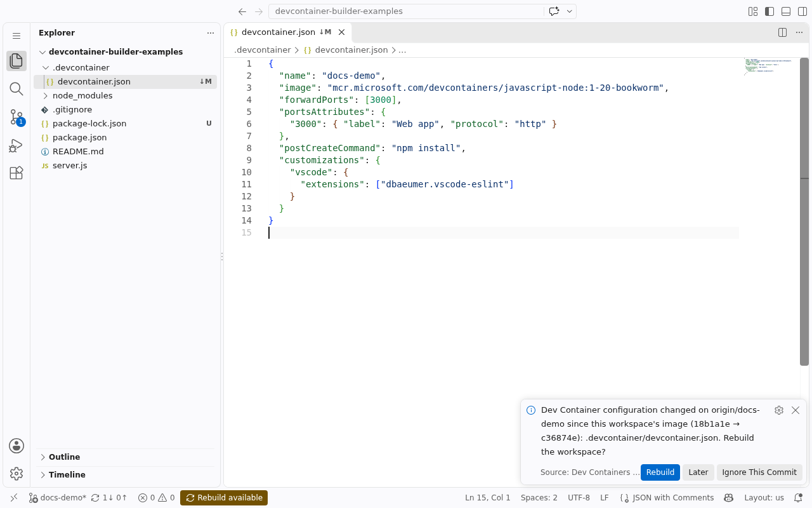Viewport: 812px width, 508px height.
Task: Click Customize Layout icon in title bar
Action: tap(753, 11)
